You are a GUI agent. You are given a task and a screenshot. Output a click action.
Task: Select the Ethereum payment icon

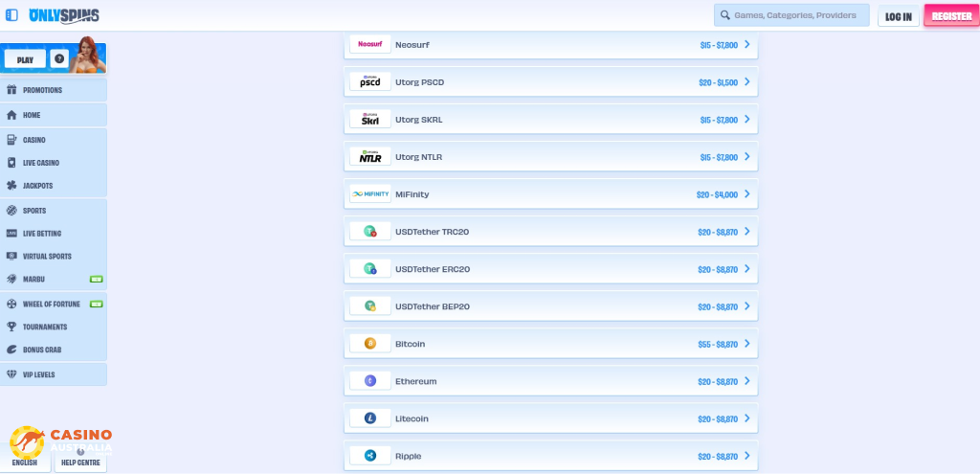(369, 381)
